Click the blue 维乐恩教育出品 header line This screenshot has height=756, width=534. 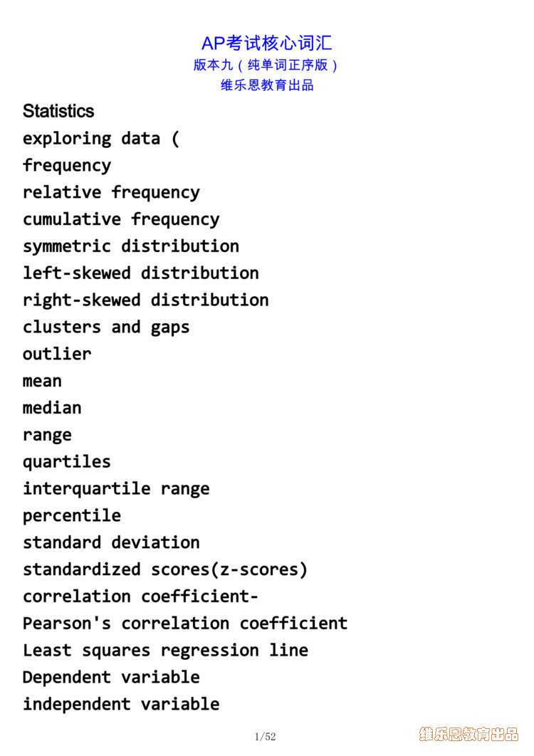point(267,85)
